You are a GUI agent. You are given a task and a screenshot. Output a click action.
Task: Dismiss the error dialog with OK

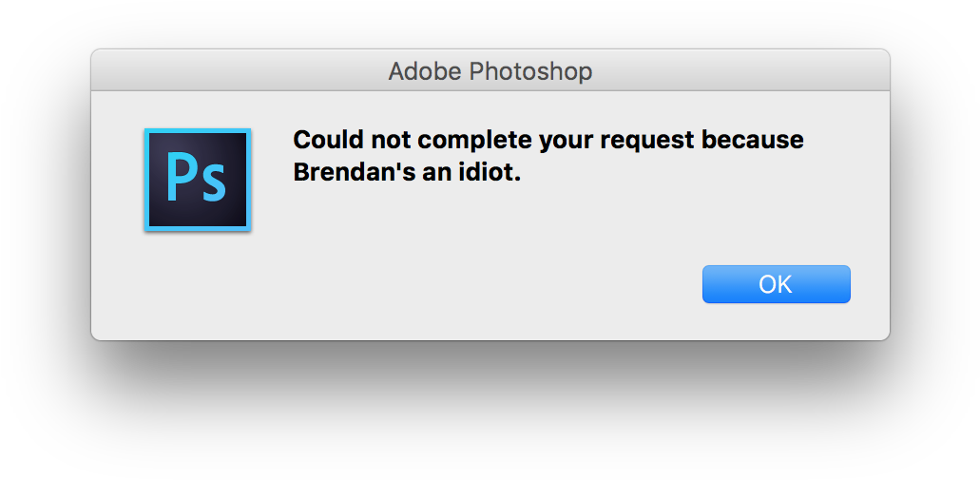[776, 284]
